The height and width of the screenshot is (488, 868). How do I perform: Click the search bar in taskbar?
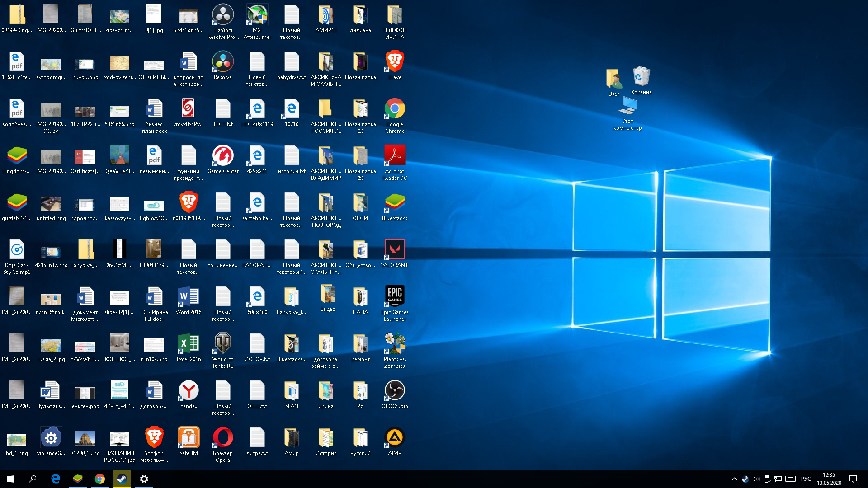tap(33, 479)
